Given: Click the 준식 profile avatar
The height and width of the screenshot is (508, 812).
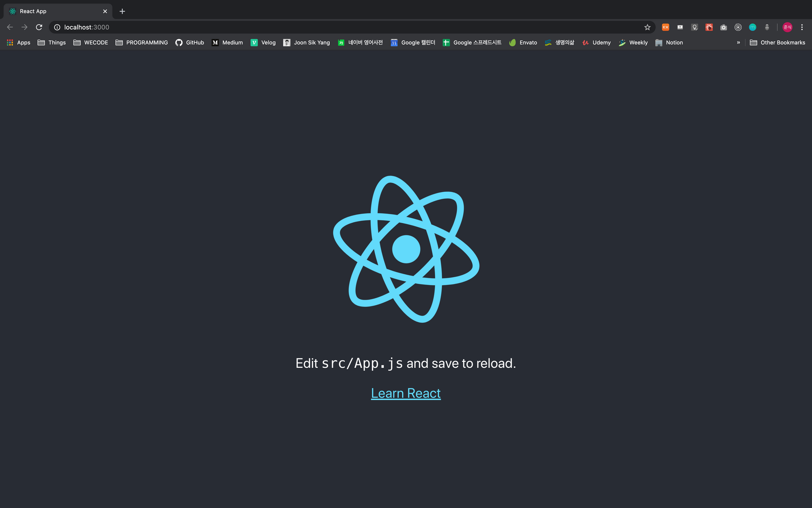Looking at the screenshot, I should pos(787,27).
